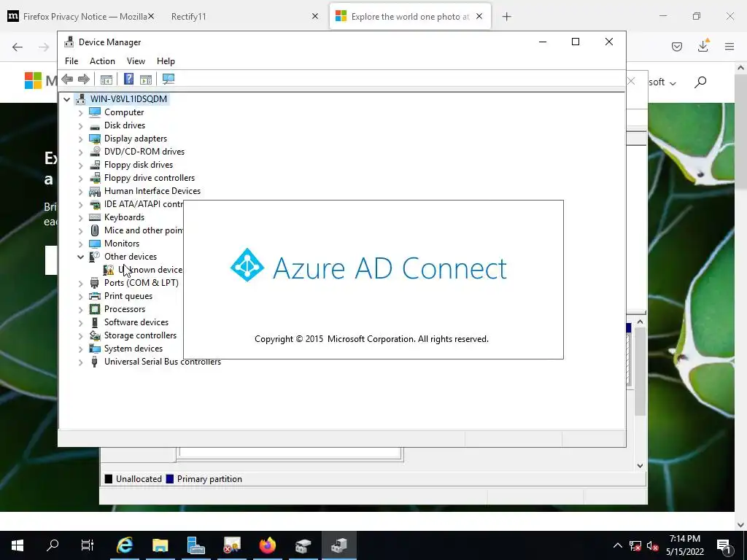Open a new Firefox tab
Image resolution: width=747 pixels, height=560 pixels.
pos(506,17)
